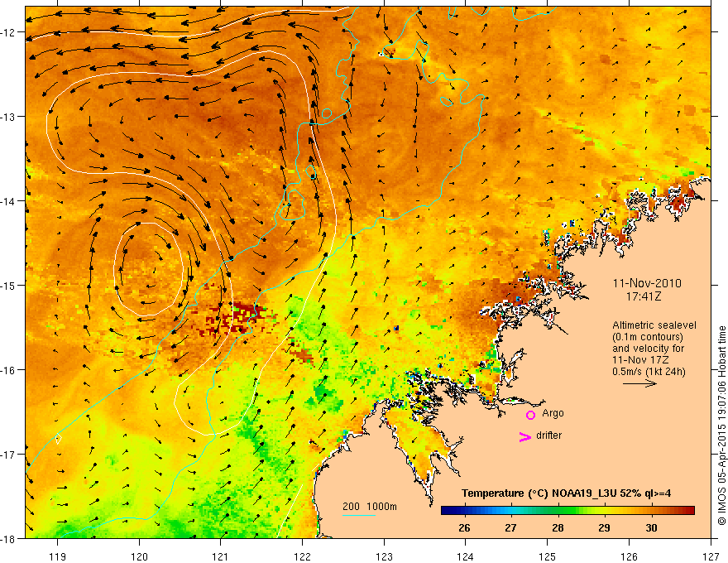The image size is (728, 563).
Task: Click the magenta drifter arrowhead legend symbol
Action: click(525, 436)
